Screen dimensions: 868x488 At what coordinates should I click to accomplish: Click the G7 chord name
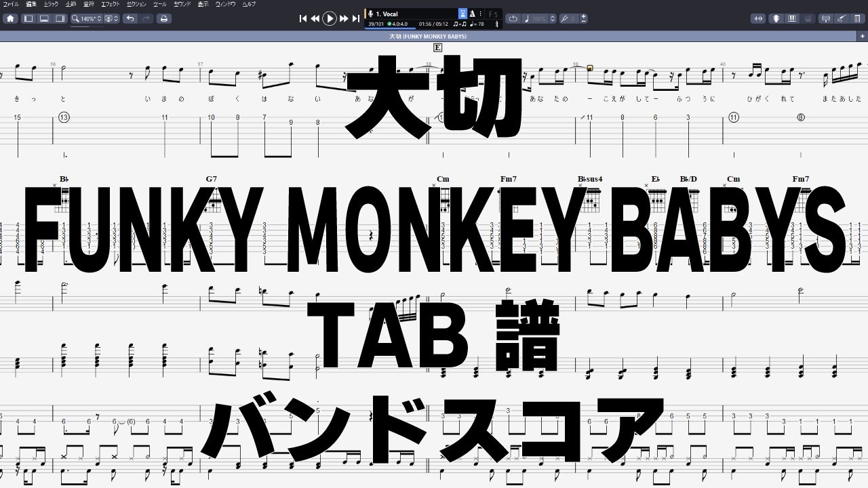point(212,179)
